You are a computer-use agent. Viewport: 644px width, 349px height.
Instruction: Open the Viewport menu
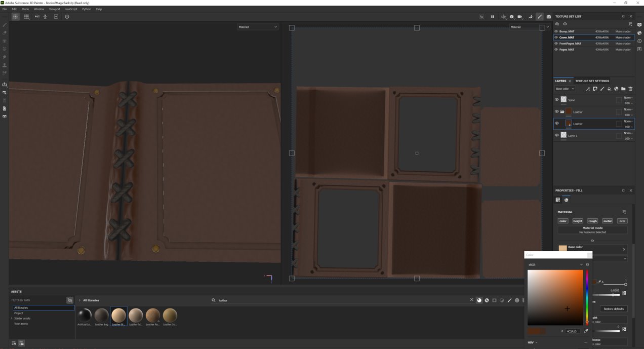[x=54, y=9]
